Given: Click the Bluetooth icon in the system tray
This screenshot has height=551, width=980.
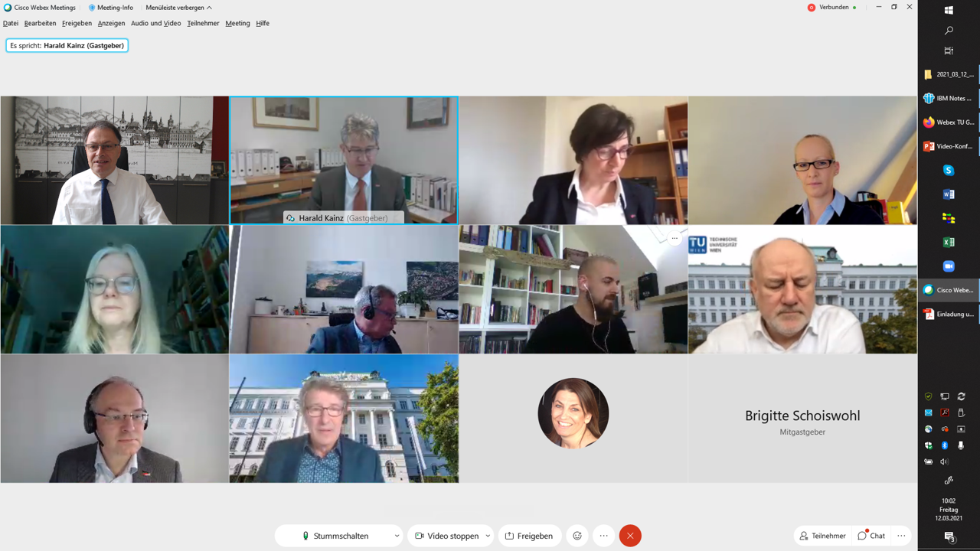Looking at the screenshot, I should [945, 445].
